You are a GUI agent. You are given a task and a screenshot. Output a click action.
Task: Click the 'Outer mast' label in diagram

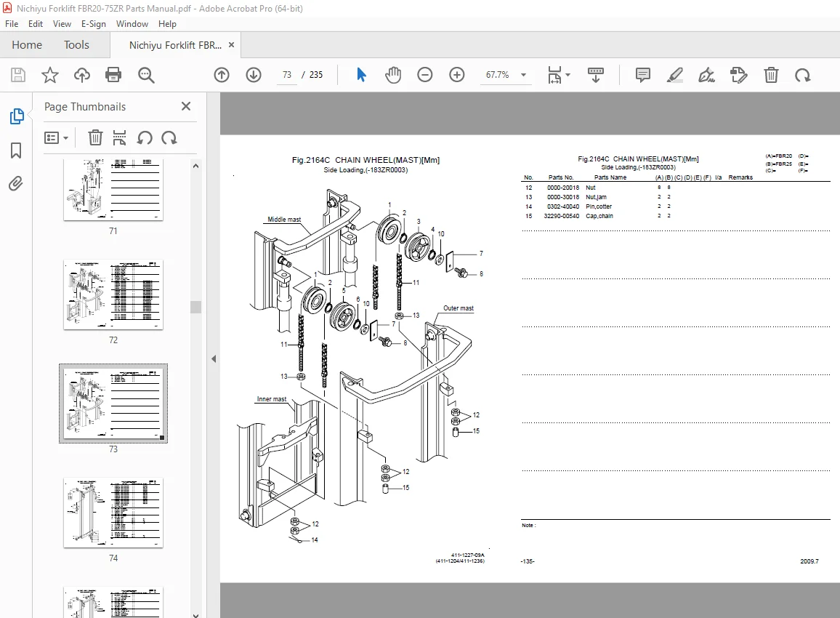(x=458, y=308)
